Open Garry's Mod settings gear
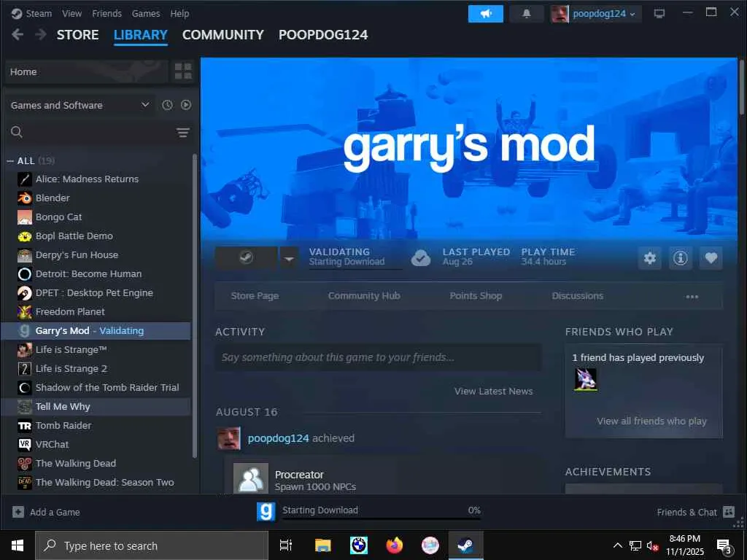747x560 pixels. 650,258
